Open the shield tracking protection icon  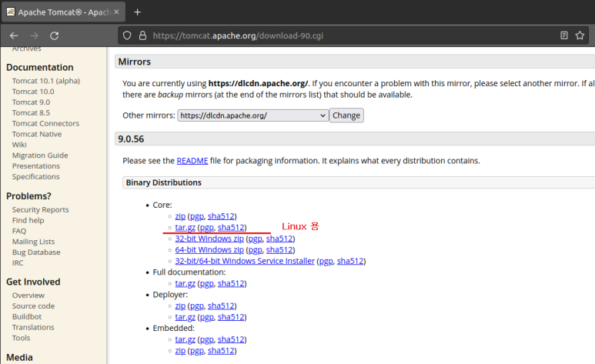pyautogui.click(x=127, y=35)
